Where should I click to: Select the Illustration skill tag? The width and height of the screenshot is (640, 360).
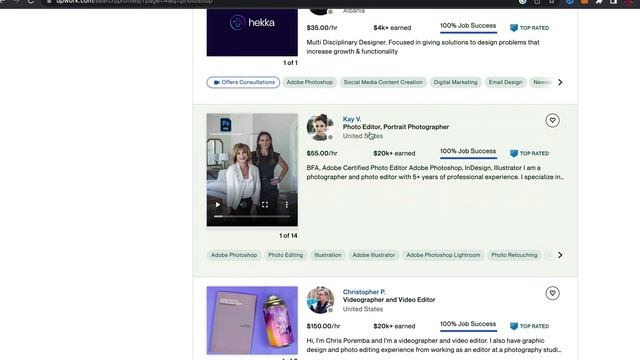click(x=327, y=255)
